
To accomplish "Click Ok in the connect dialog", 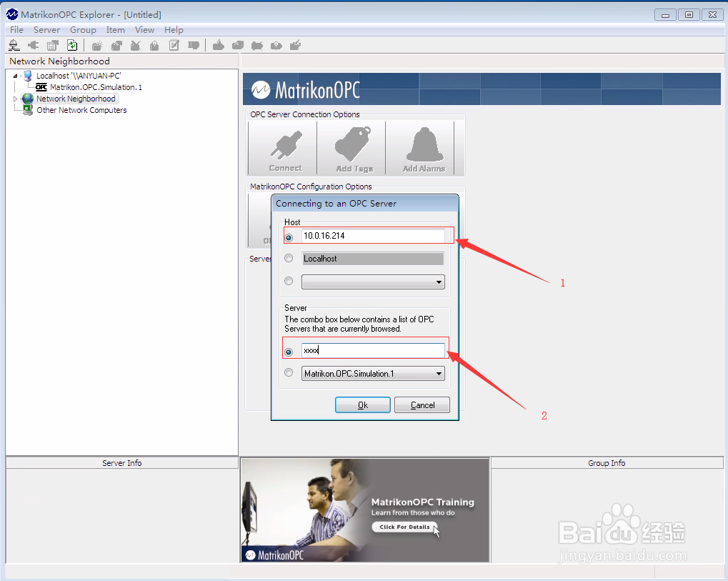I will [x=363, y=405].
